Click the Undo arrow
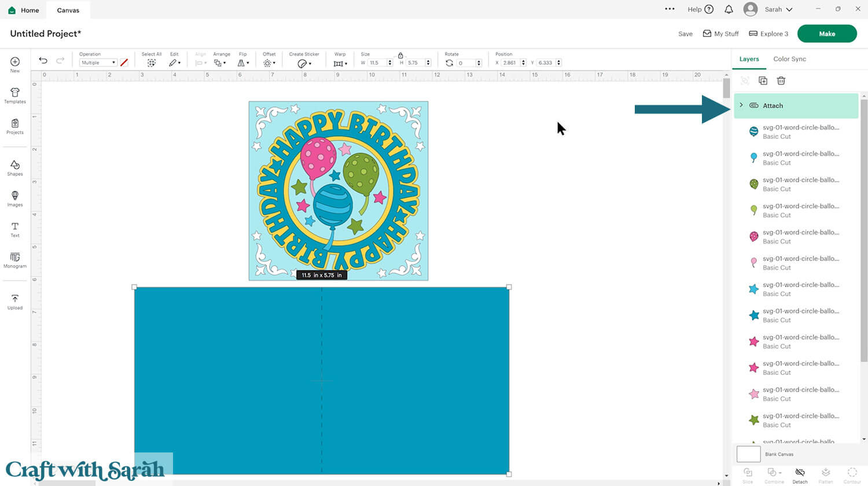868x486 pixels. pos(43,61)
